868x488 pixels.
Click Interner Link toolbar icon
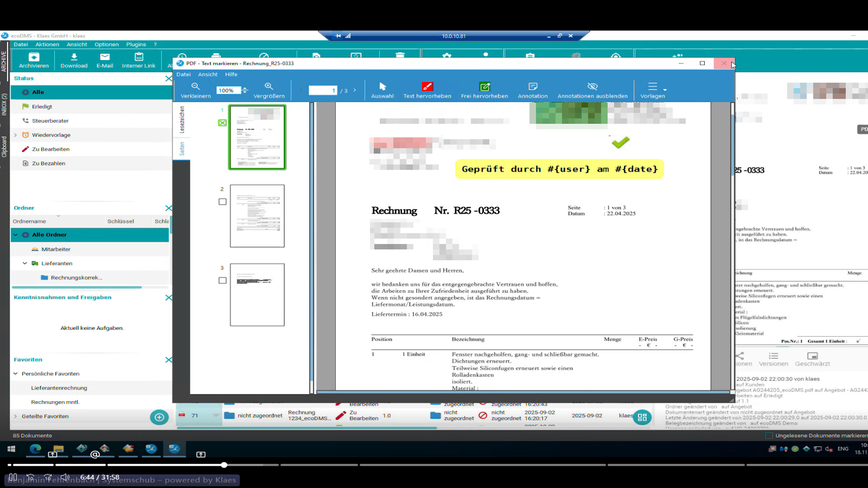tap(139, 57)
